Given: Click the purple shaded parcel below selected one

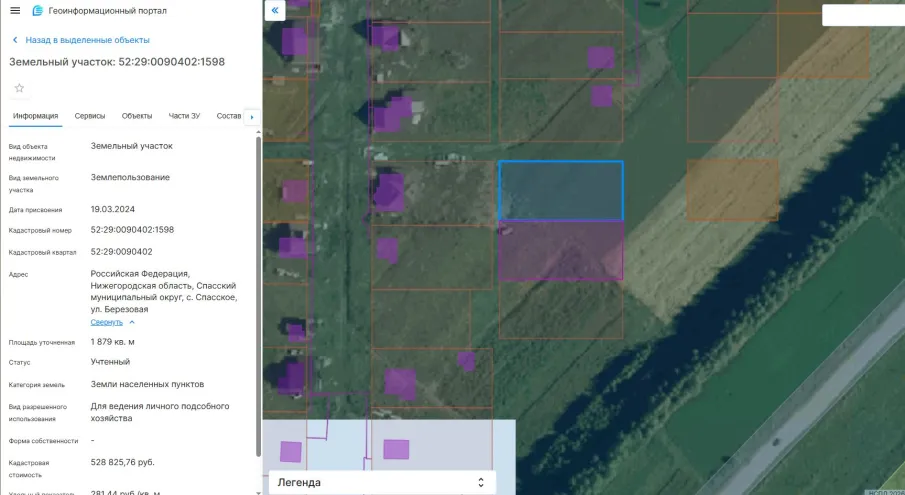Looking at the screenshot, I should tap(560, 250).
